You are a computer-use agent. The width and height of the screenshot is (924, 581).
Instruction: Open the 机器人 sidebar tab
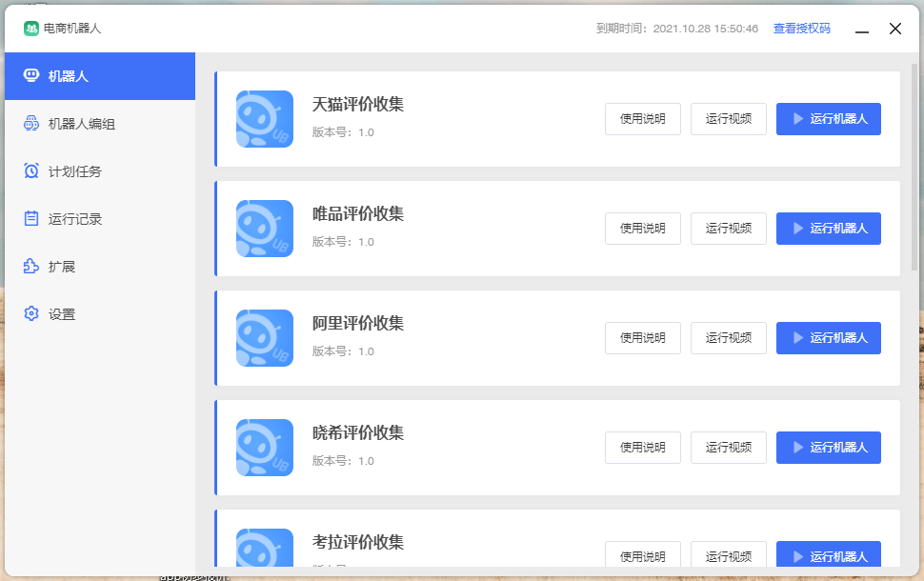100,76
